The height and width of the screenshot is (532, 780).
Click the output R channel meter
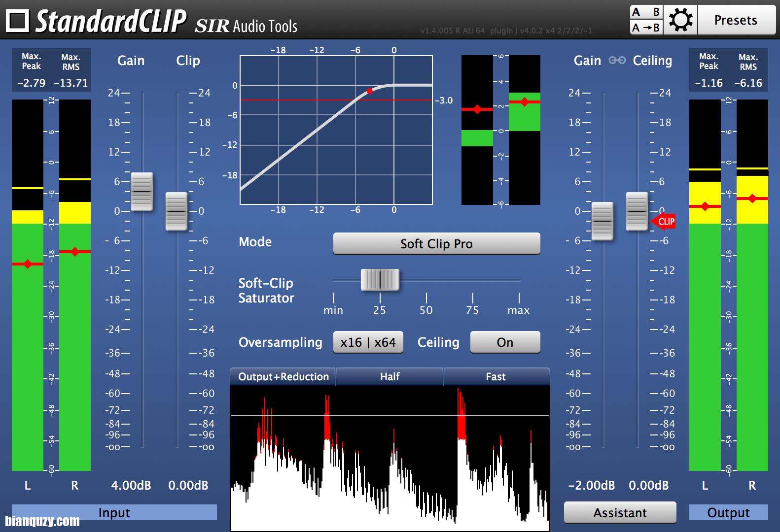point(752,285)
